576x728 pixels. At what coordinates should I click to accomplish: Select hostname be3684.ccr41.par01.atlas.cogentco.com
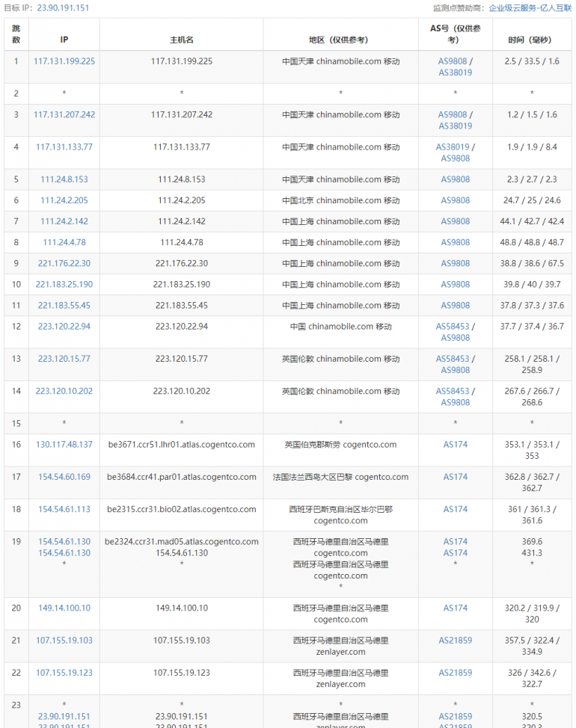(182, 477)
